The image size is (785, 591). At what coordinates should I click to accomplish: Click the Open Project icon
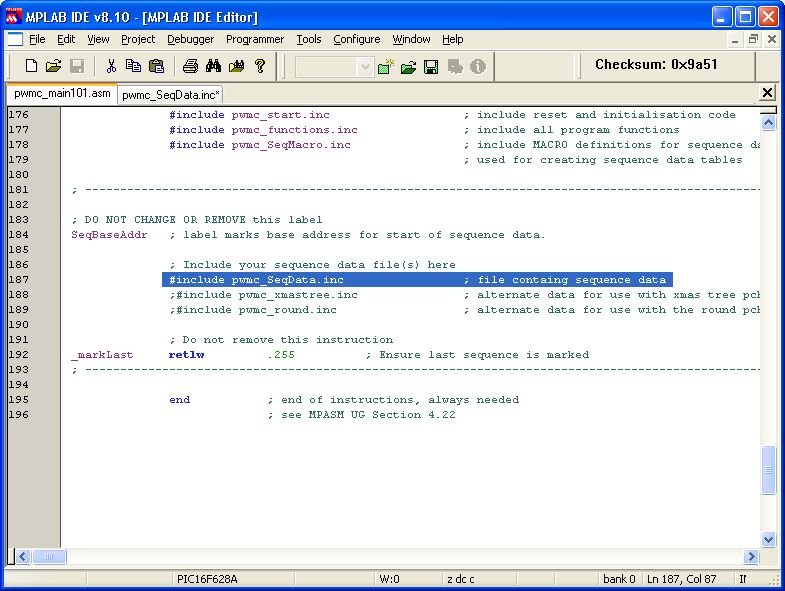tap(408, 66)
